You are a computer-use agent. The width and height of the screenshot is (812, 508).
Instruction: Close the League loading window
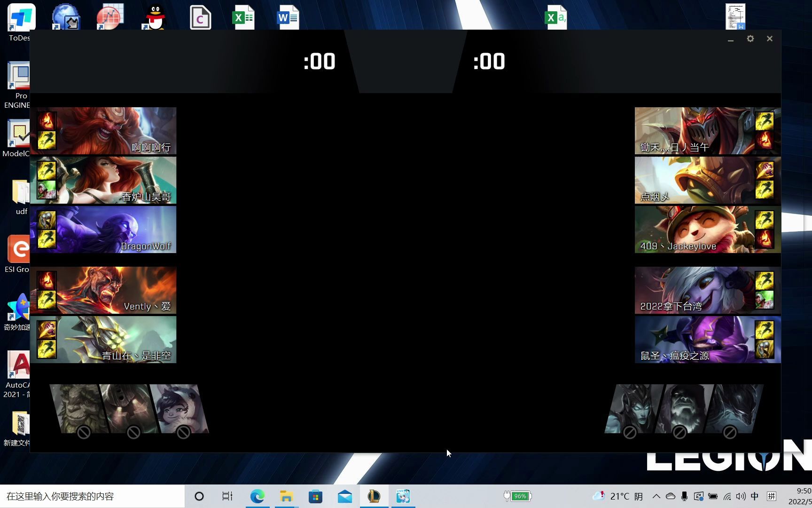pyautogui.click(x=770, y=39)
